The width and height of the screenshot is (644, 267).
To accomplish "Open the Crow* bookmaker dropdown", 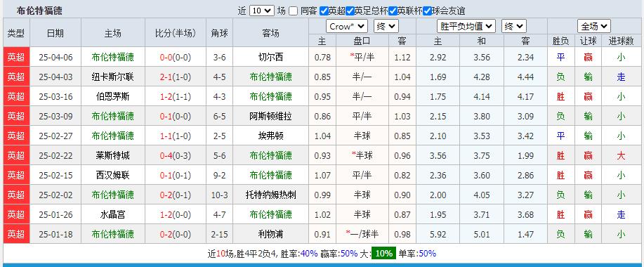I will click(347, 27).
